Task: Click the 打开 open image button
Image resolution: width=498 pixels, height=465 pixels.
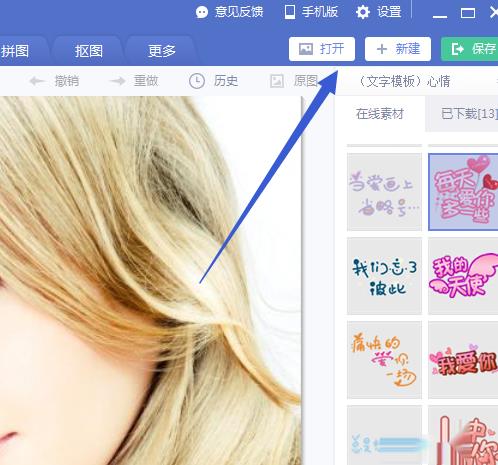Action: pos(322,49)
